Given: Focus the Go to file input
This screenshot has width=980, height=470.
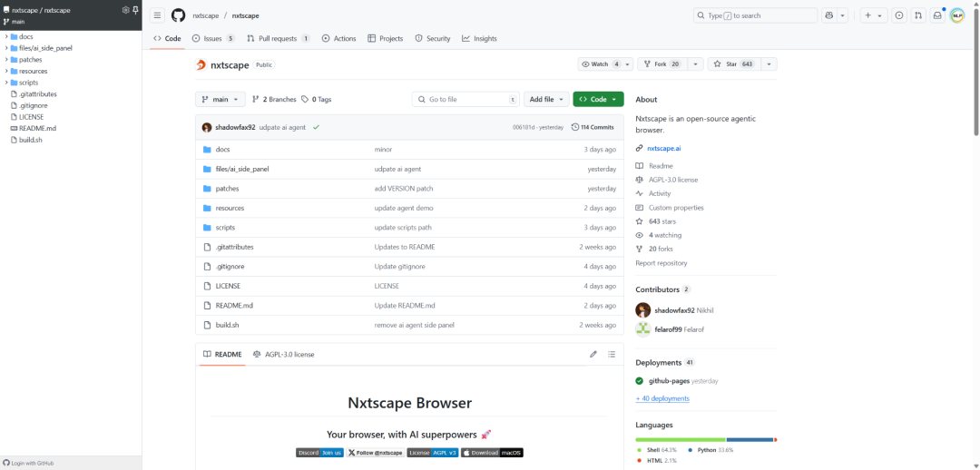Looking at the screenshot, I should tap(465, 100).
